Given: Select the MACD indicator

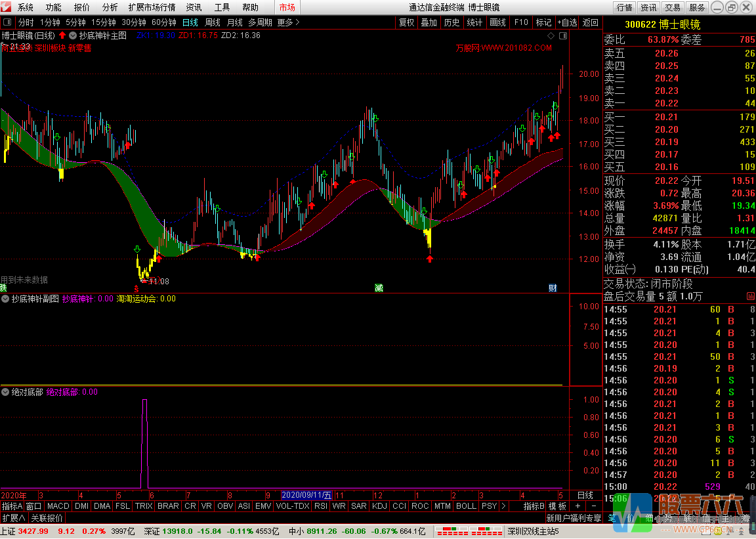Looking at the screenshot, I should coord(58,506).
